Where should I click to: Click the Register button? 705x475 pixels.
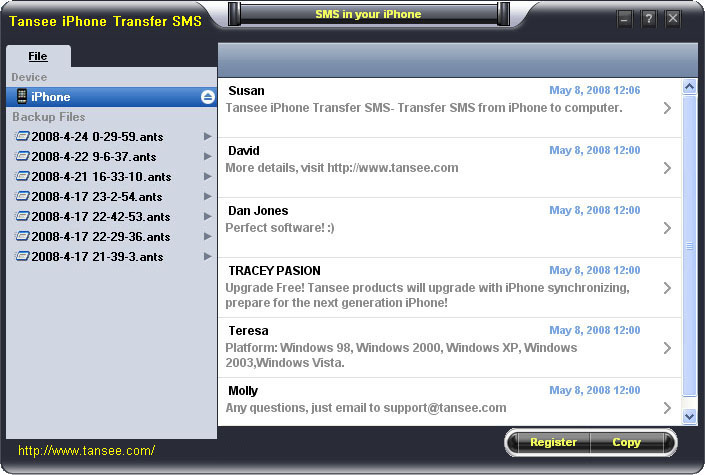[553, 442]
